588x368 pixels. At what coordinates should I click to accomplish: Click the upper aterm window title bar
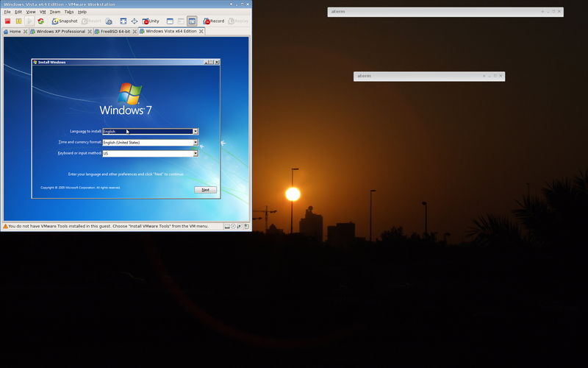pyautogui.click(x=445, y=12)
